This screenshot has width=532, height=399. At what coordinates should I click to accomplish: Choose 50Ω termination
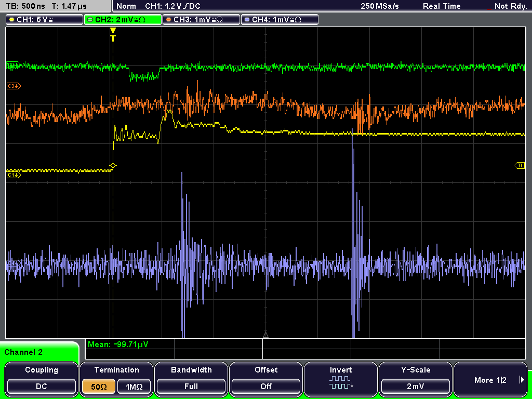(x=99, y=387)
